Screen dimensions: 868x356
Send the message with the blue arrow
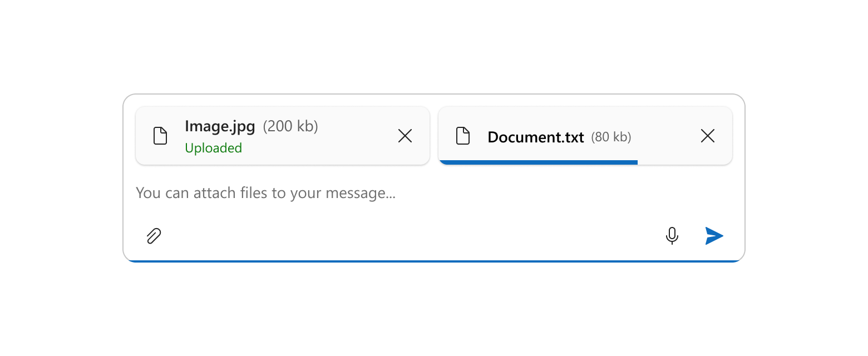714,236
